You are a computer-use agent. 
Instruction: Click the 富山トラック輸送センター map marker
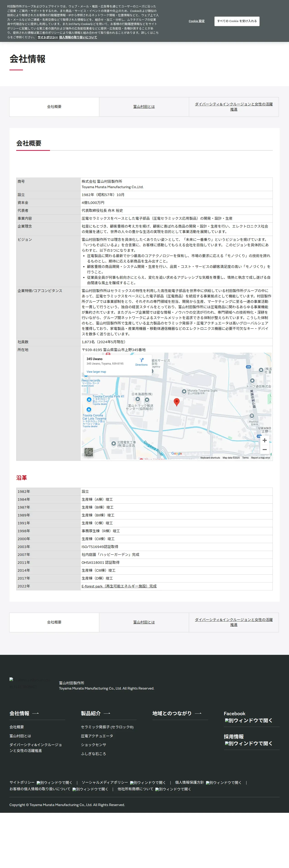(x=147, y=400)
